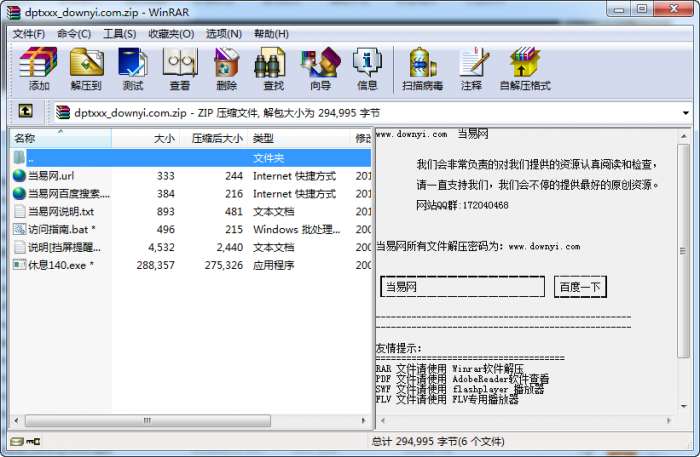Select the file 当易网说明.txt
This screenshot has width=700, height=457.
[x=61, y=212]
